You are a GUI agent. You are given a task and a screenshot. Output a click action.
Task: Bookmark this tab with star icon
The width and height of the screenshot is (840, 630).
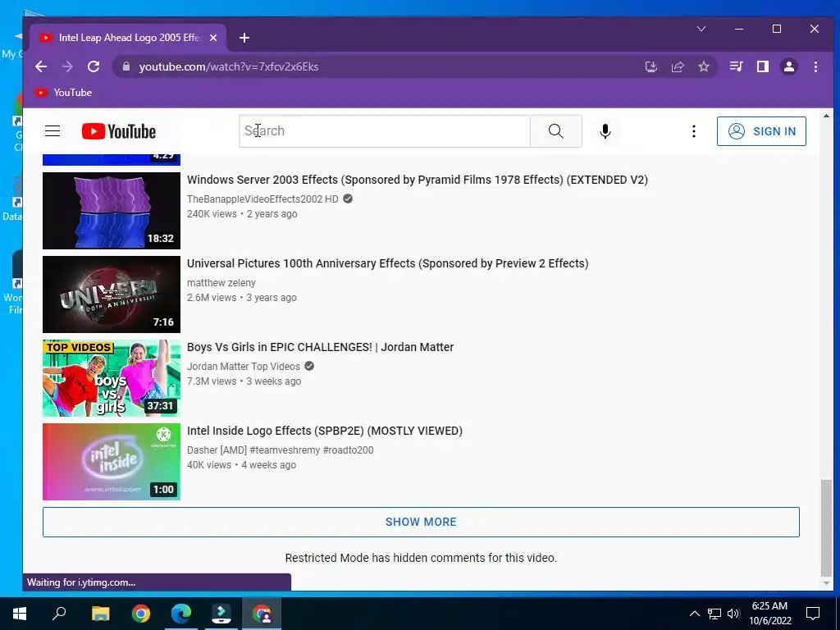tap(703, 66)
